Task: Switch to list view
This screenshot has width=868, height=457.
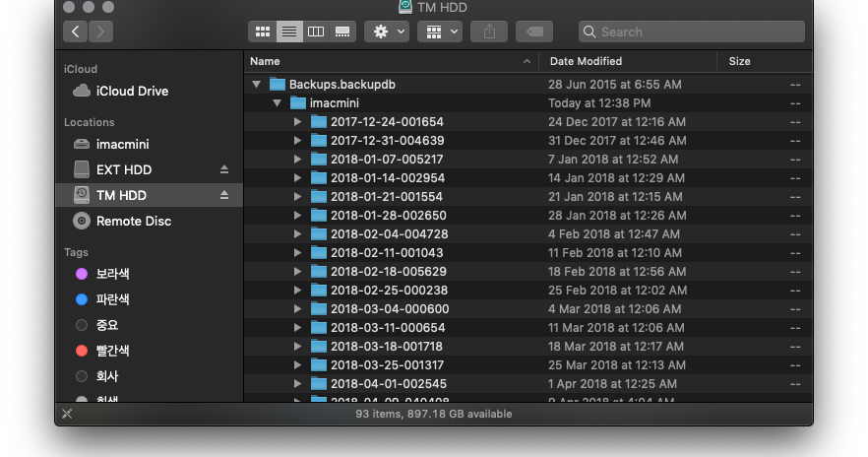Action: [x=289, y=32]
